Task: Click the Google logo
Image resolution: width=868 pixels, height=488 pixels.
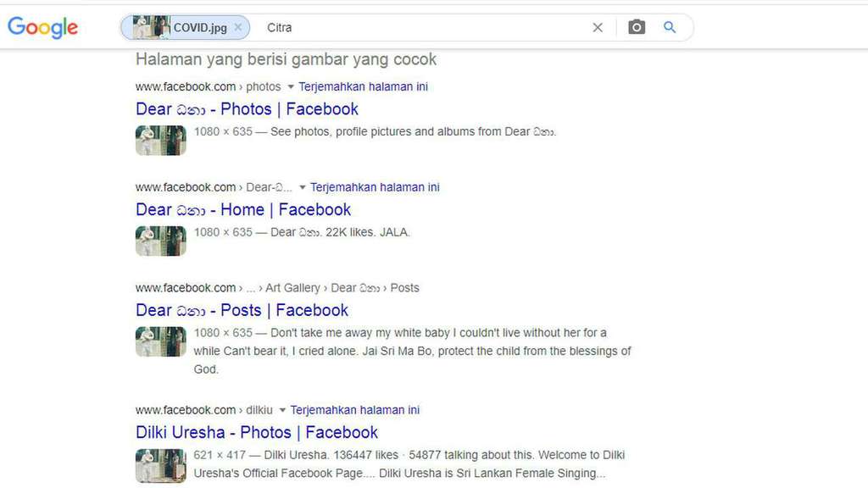Action: click(x=42, y=27)
